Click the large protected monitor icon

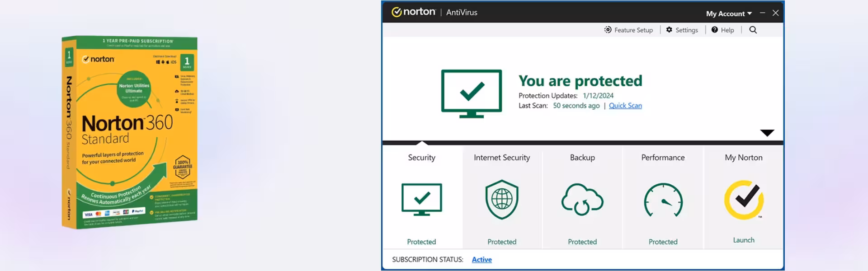click(472, 93)
